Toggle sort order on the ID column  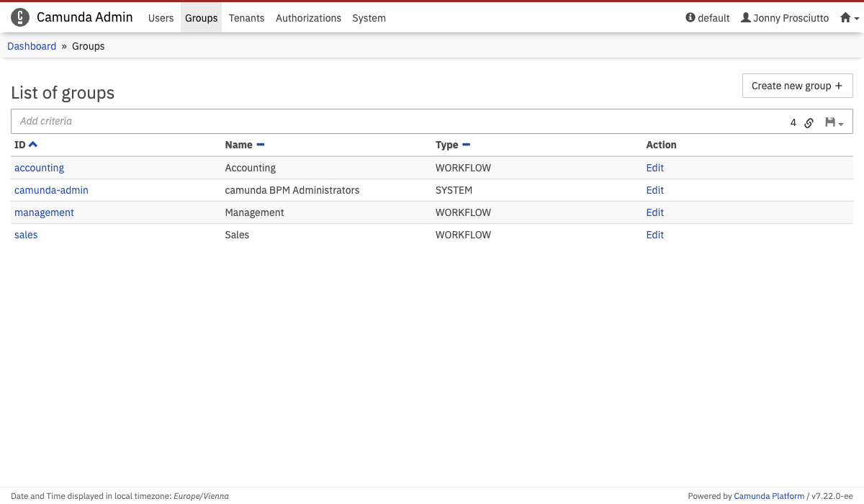[32, 145]
